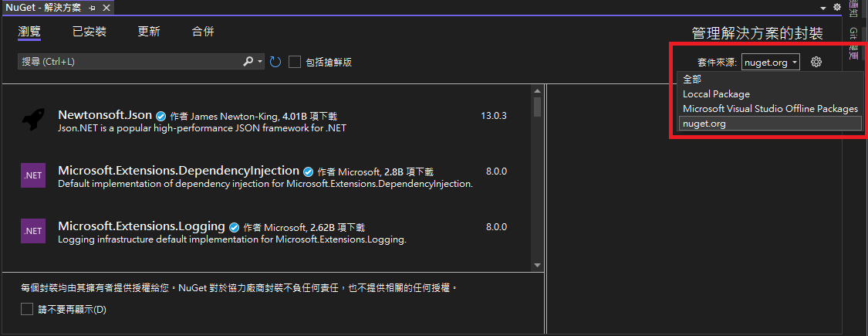The image size is (868, 336).
Task: Open the package source nuget.org combo box
Action: [771, 63]
